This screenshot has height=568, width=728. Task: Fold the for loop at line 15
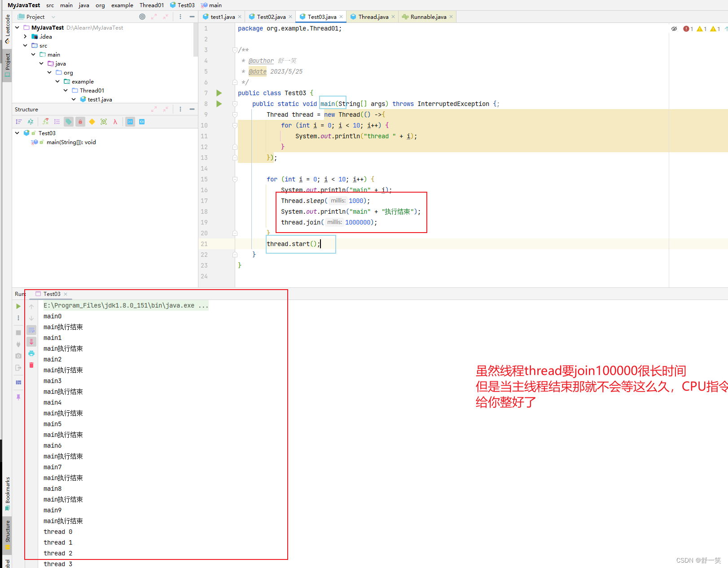coord(235,179)
